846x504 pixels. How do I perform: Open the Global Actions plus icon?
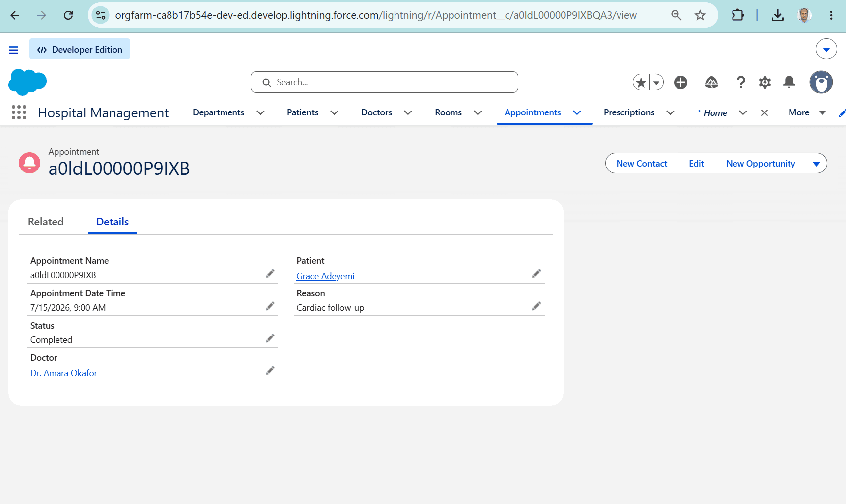[680, 82]
